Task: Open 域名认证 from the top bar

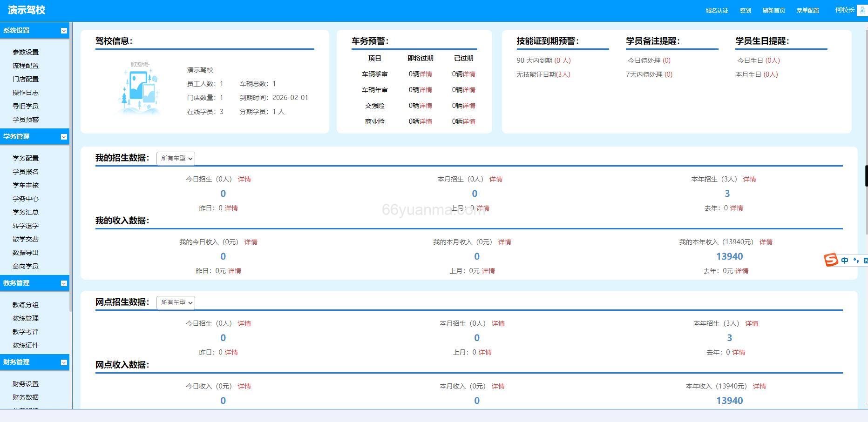Action: tap(717, 10)
